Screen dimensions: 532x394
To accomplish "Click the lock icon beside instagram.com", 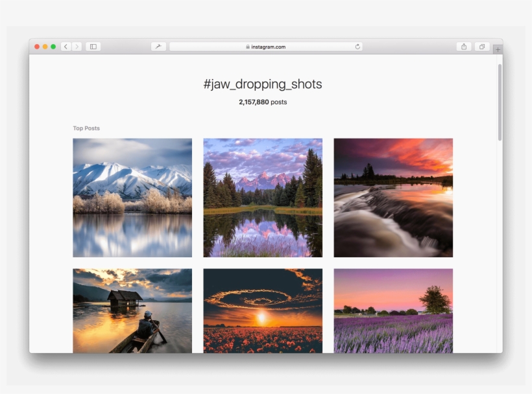I will (248, 47).
